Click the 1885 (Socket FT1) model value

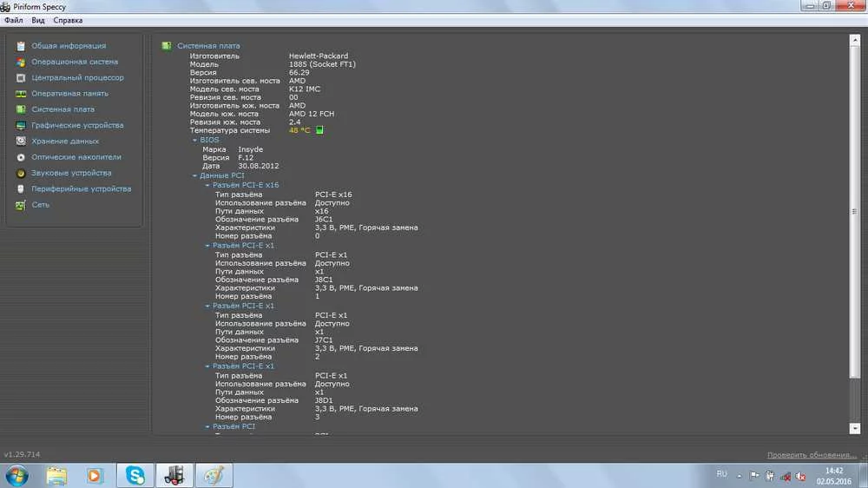(322, 64)
